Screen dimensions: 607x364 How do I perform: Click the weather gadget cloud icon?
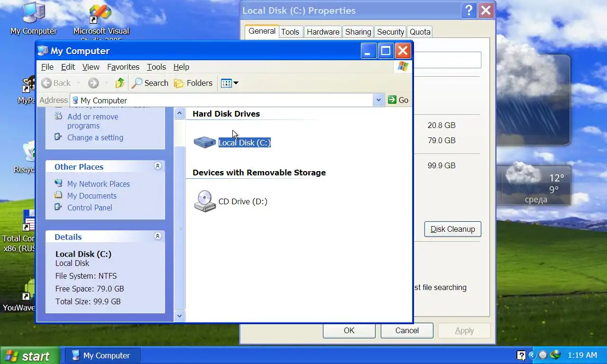[x=523, y=174]
